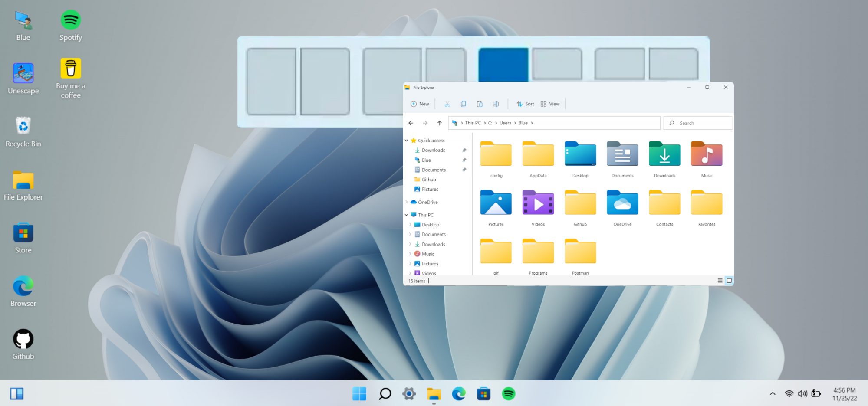Open the AppData folder

coord(538,159)
